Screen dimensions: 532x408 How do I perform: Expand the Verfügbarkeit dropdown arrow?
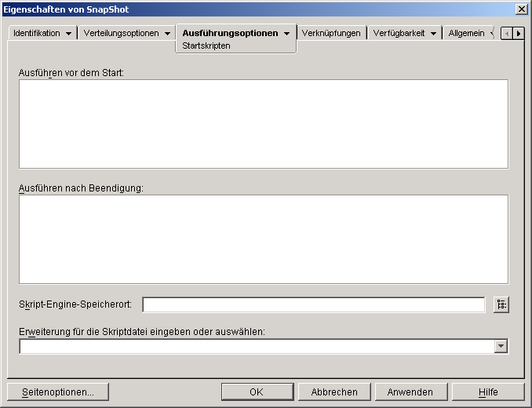coord(433,34)
